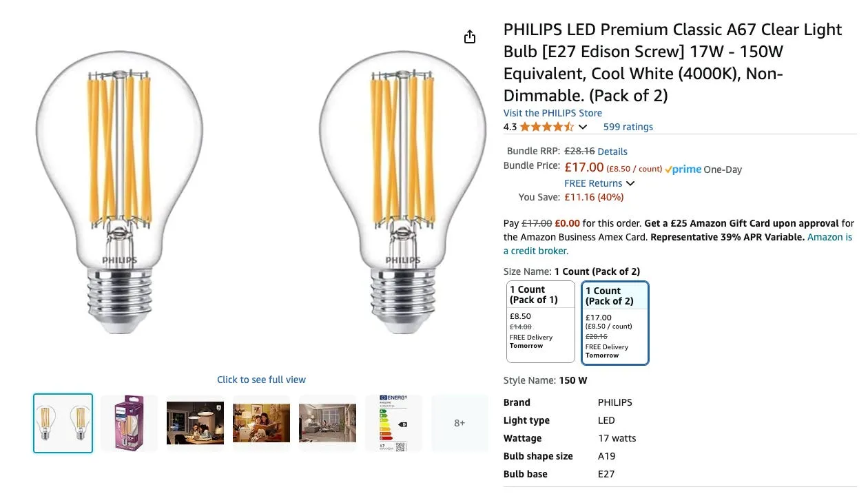
Task: Select the 1 Count Pack of 2 option
Action: (x=615, y=321)
